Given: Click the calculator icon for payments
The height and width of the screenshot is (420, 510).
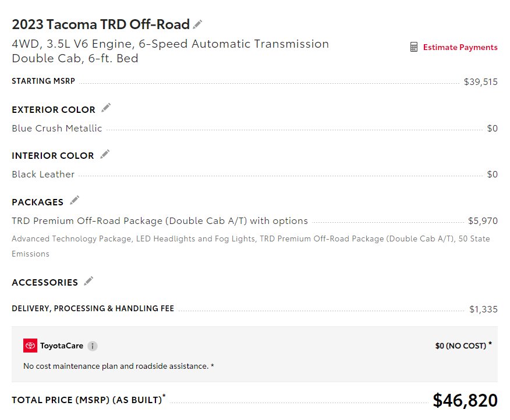Looking at the screenshot, I should click(x=414, y=47).
